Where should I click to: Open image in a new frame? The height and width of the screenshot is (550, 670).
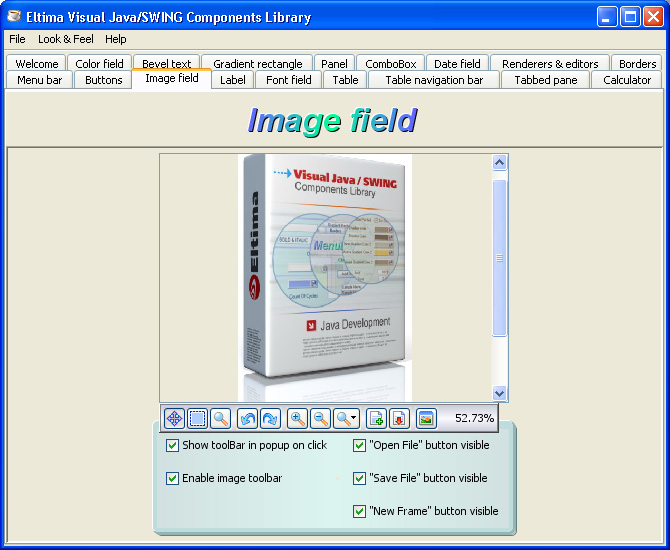pyautogui.click(x=426, y=418)
